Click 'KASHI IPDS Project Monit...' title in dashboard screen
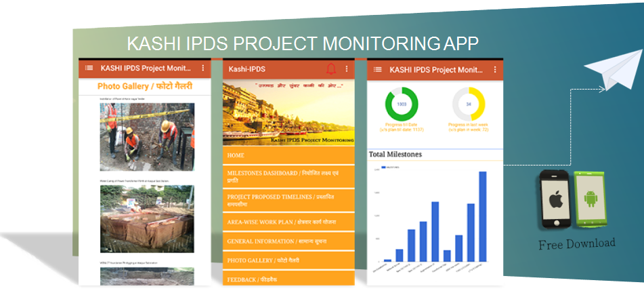This screenshot has height=293, width=644. (x=436, y=70)
